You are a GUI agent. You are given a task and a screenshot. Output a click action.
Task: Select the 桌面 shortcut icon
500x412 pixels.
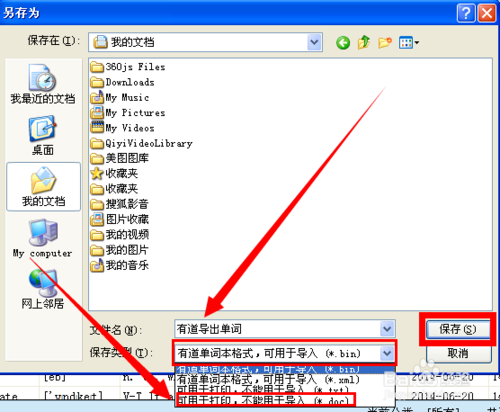point(43,135)
